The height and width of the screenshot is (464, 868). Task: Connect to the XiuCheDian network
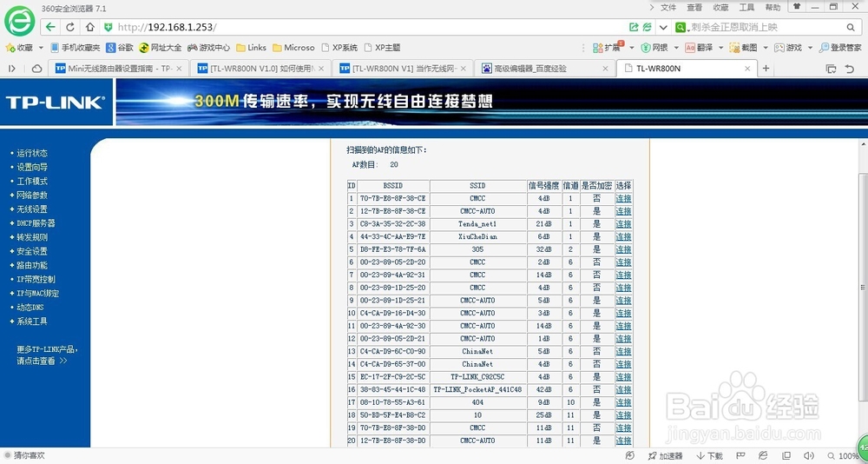tap(623, 236)
